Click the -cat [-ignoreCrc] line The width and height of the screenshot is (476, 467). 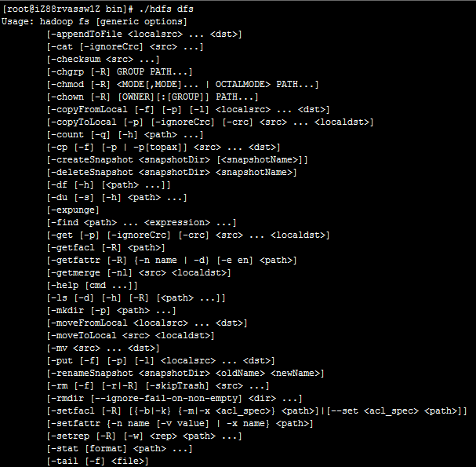click(125, 47)
